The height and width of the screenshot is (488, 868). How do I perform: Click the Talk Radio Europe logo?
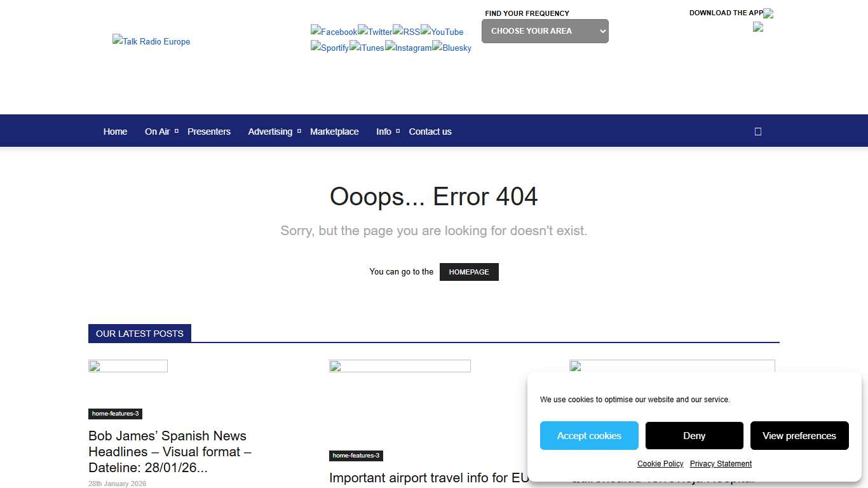coord(151,41)
